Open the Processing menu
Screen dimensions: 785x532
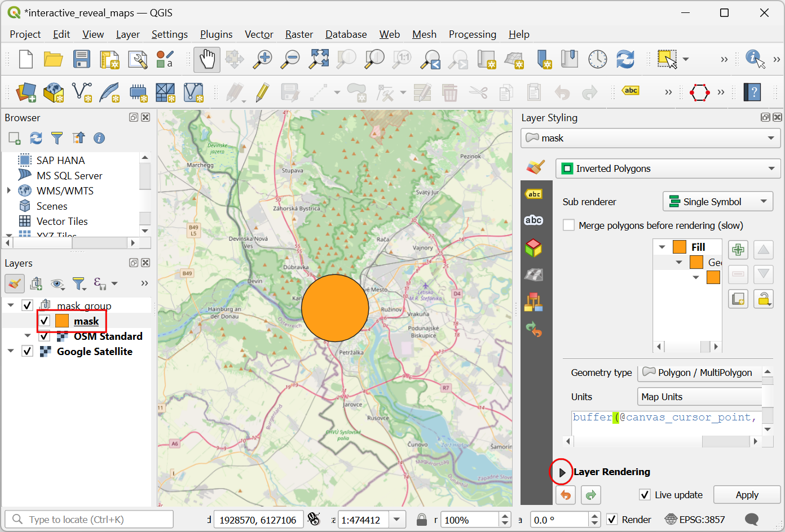point(472,34)
